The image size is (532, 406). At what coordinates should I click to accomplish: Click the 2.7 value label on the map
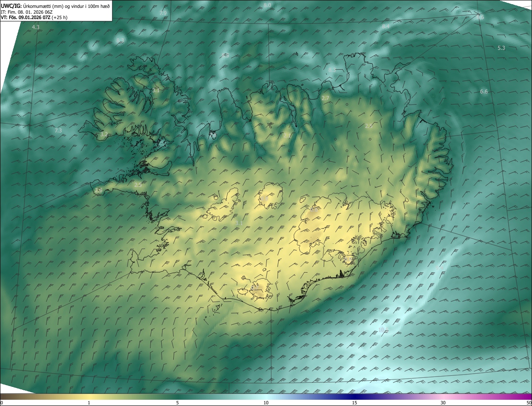pos(325,98)
